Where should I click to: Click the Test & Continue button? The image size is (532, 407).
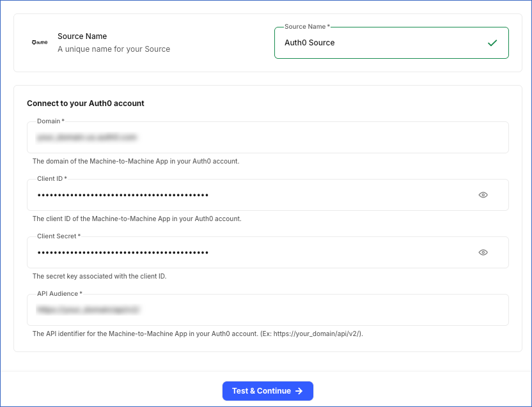pos(268,391)
